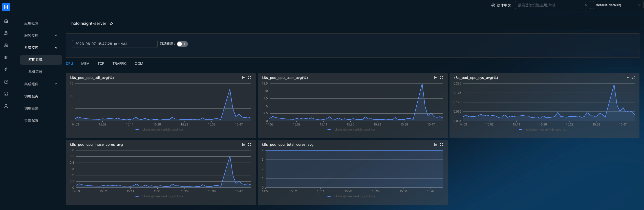
Task: Click the search infrastructure input field
Action: pos(553,5)
